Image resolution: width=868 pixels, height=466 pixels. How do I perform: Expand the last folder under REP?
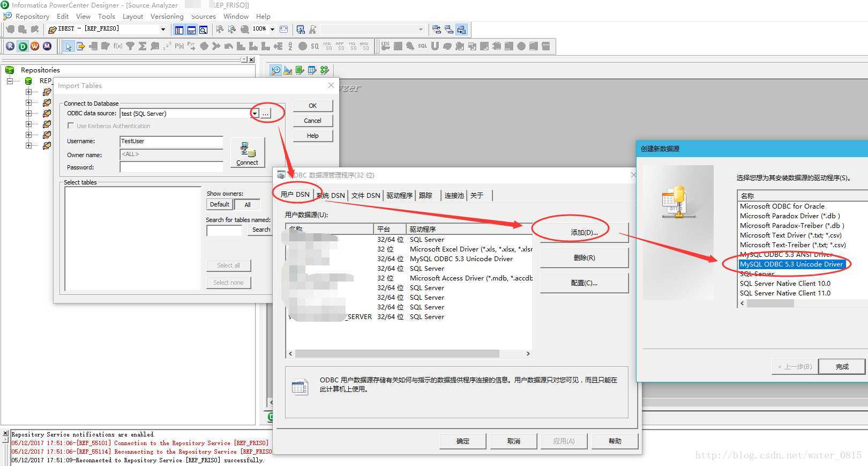[x=28, y=145]
